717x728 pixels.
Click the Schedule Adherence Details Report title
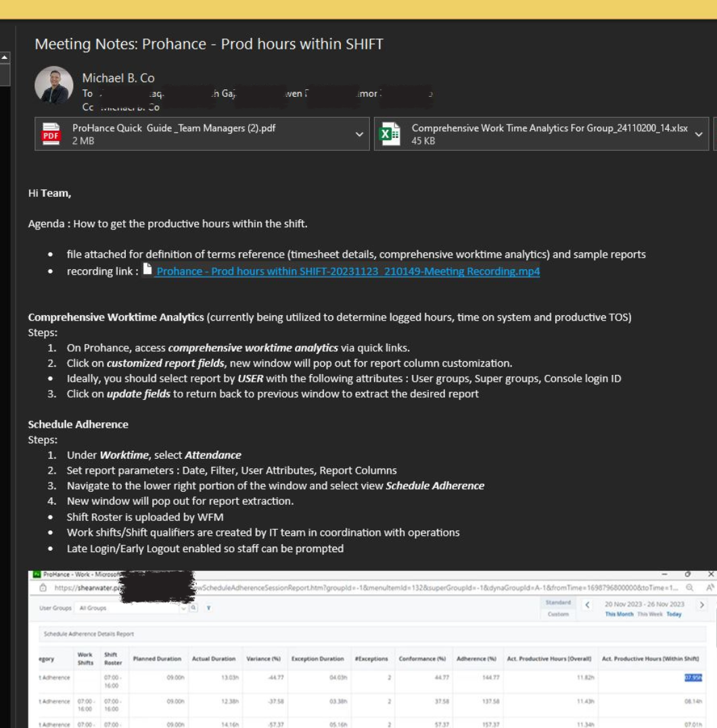click(89, 634)
